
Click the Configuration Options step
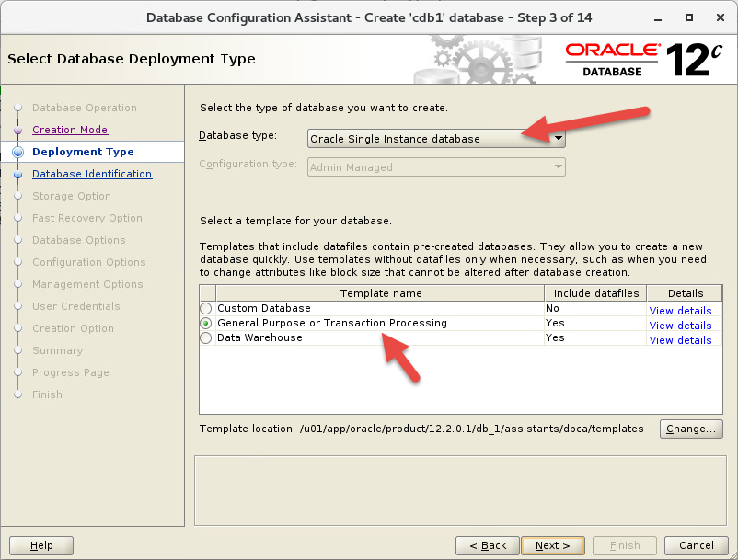pyautogui.click(x=89, y=262)
